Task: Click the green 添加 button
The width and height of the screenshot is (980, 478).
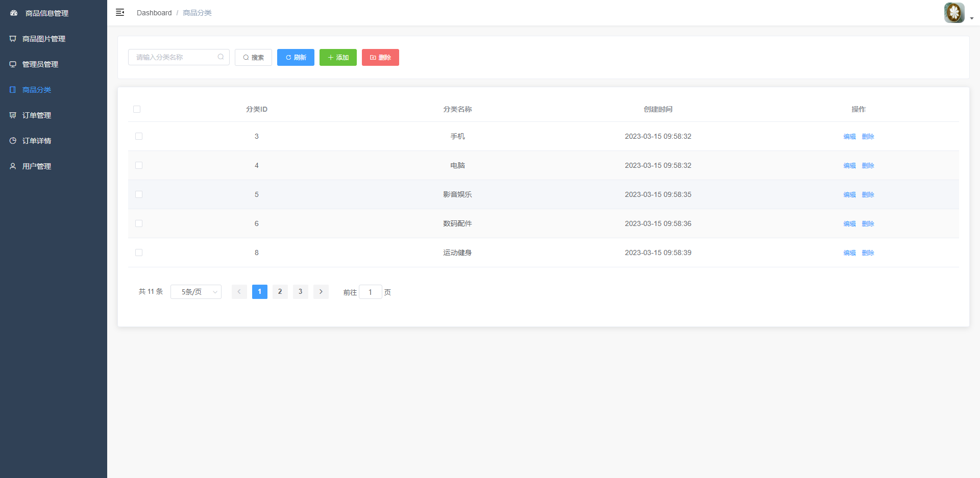Action: tap(338, 57)
